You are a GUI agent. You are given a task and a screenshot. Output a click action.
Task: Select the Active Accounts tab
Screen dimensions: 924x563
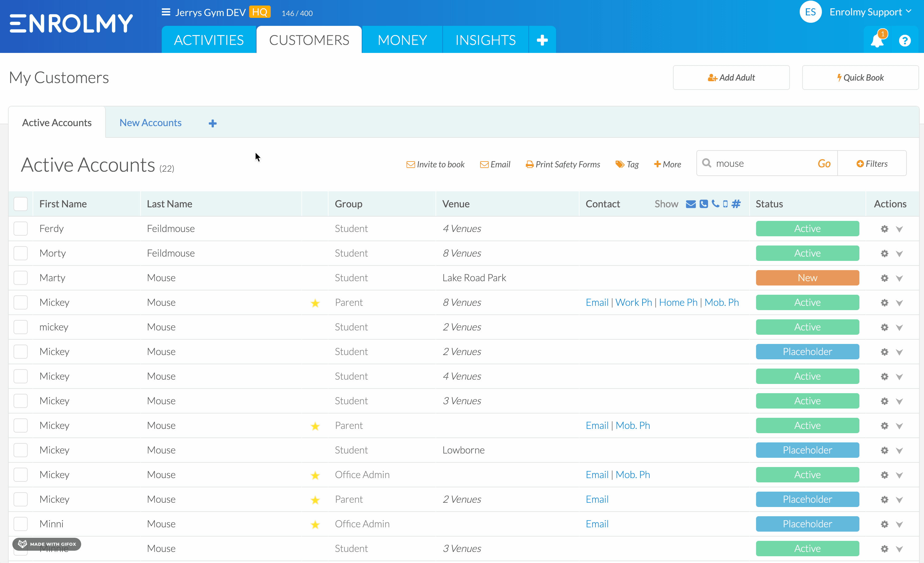(57, 123)
